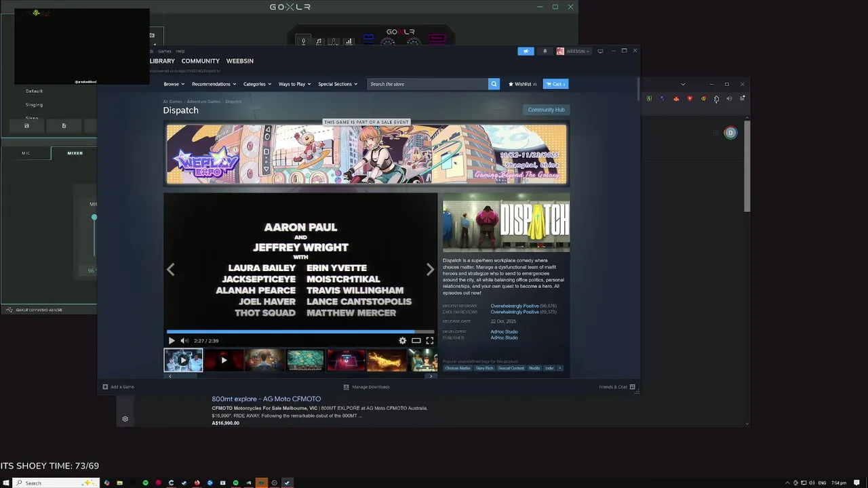Click the Windows taskbar Search box
868x488 pixels.
[56, 483]
